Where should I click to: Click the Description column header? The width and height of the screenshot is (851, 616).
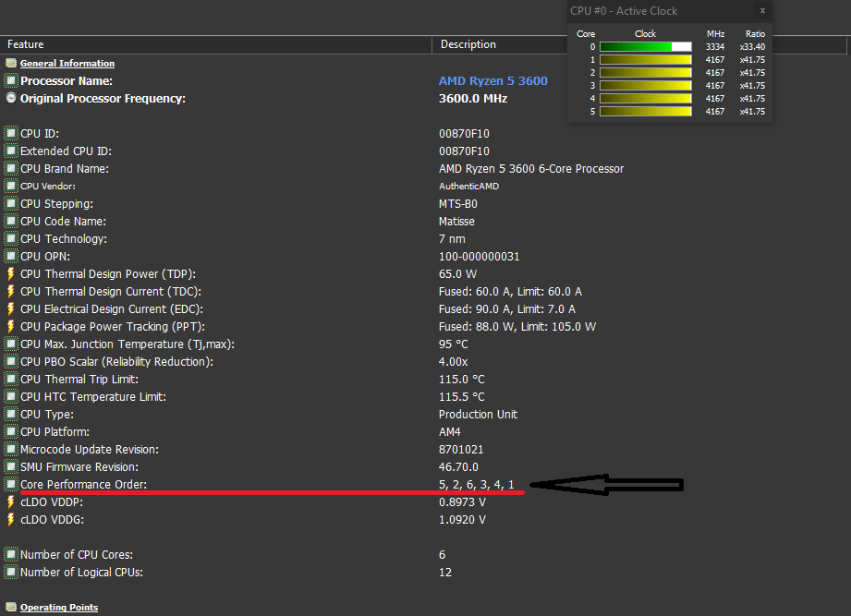tap(468, 44)
